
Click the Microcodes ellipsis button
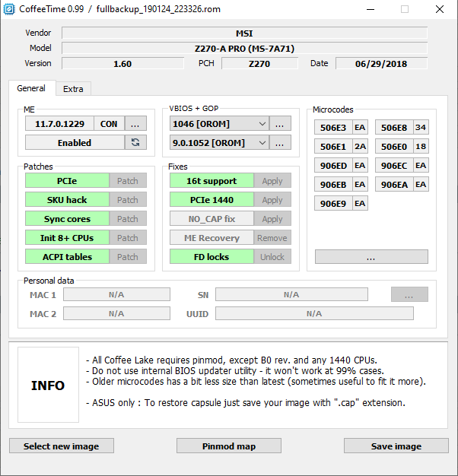(371, 257)
